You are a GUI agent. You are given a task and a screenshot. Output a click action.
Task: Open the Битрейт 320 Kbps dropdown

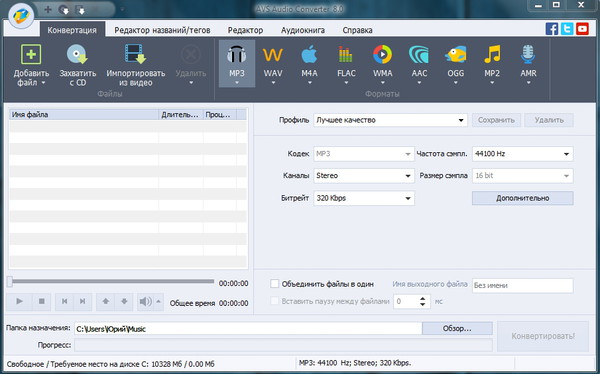(x=364, y=198)
